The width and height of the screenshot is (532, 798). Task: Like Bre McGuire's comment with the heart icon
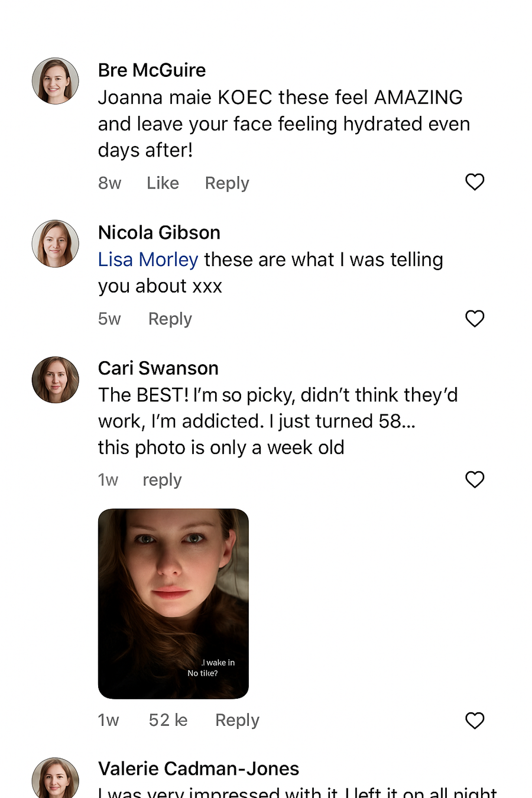click(x=475, y=182)
